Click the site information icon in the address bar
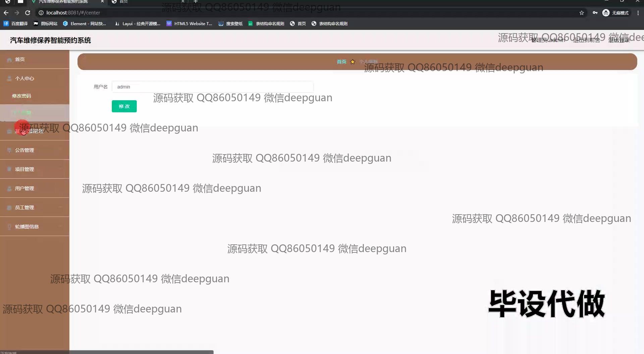 [41, 13]
